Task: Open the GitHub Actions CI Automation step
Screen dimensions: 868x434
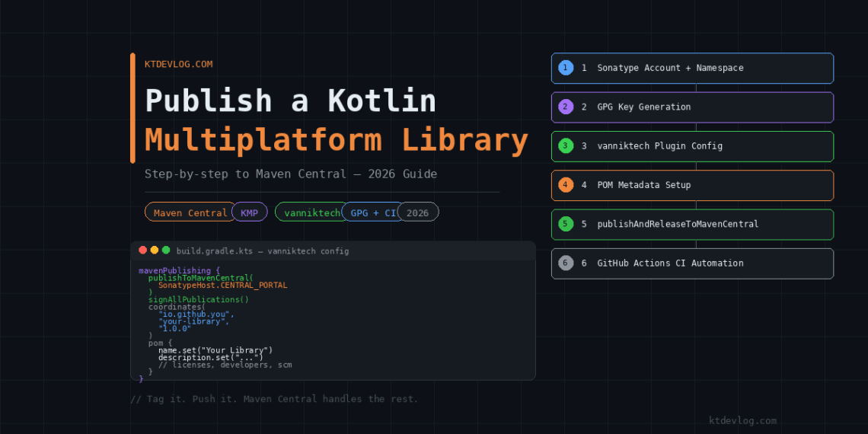Action: pos(693,263)
